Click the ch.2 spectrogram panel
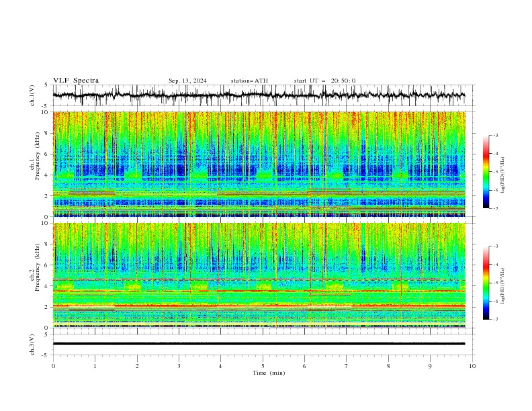The height and width of the screenshot is (411, 532). point(259,275)
